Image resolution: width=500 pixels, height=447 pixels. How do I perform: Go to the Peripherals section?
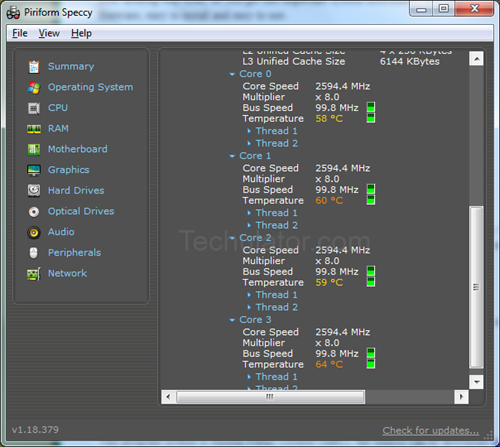point(74,253)
